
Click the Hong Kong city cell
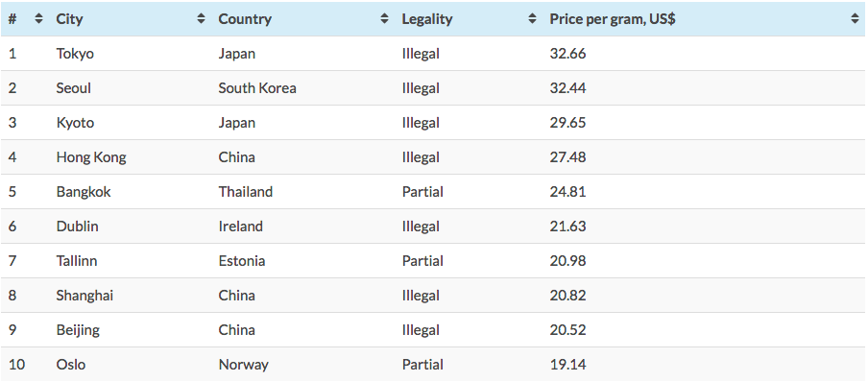[x=91, y=157]
